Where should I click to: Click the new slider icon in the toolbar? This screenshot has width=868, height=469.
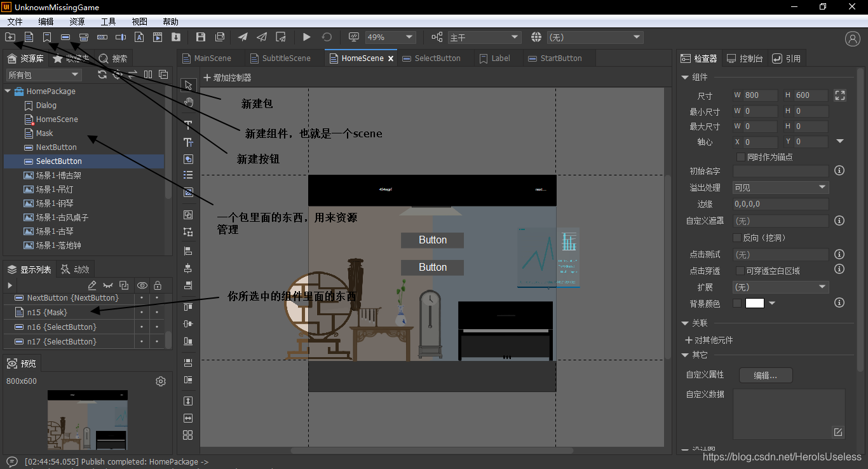[121, 37]
